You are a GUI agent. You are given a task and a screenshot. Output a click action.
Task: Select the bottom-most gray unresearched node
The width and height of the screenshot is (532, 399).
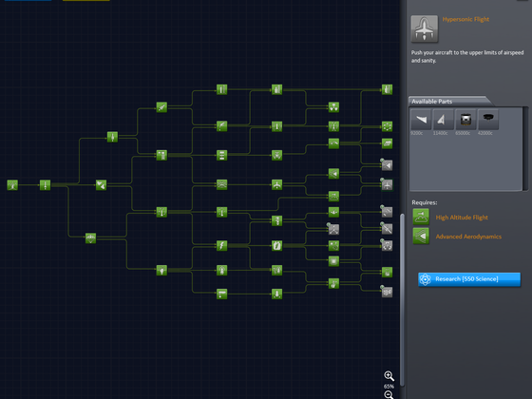tap(387, 292)
